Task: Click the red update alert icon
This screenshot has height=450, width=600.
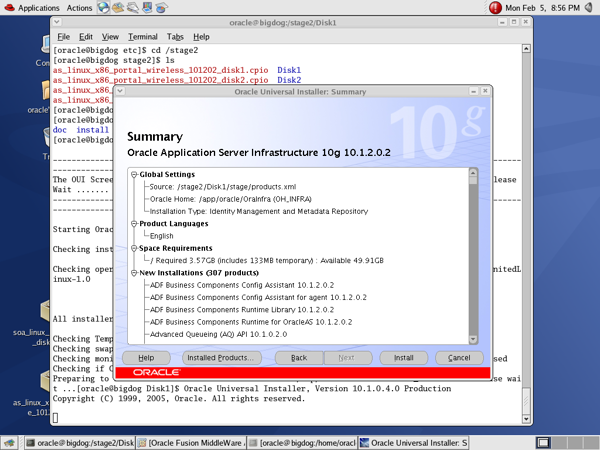Action: click(495, 8)
